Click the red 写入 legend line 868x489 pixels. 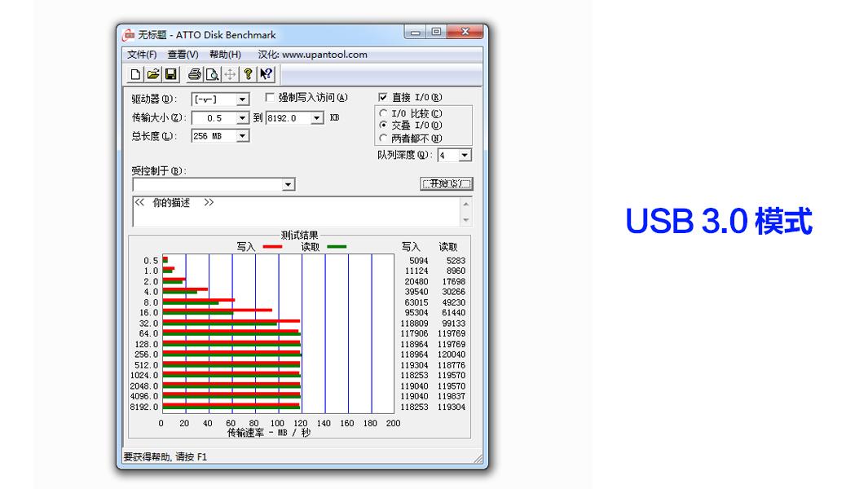(x=272, y=246)
